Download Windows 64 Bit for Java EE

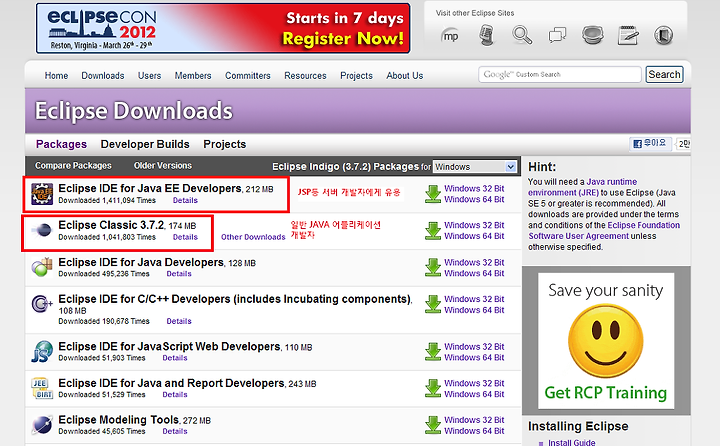click(x=474, y=199)
